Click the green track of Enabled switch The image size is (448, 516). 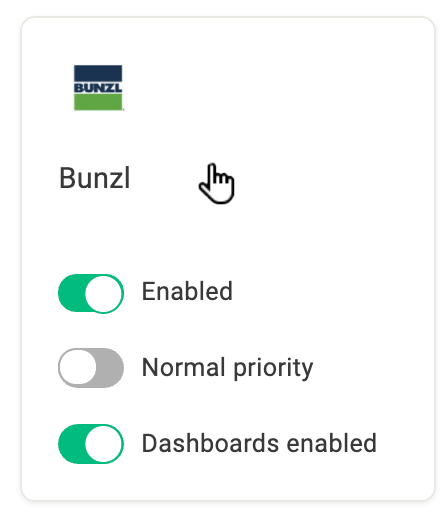click(x=71, y=293)
